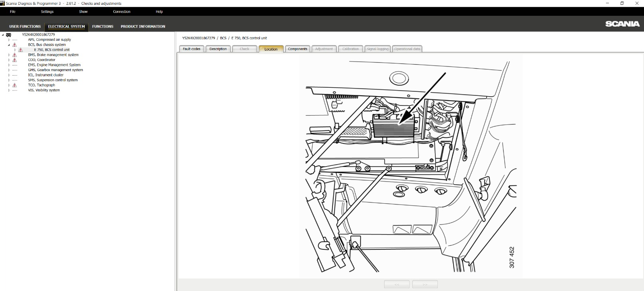Click the warning icon beside TCO, Tachograph
644x291 pixels.
15,85
